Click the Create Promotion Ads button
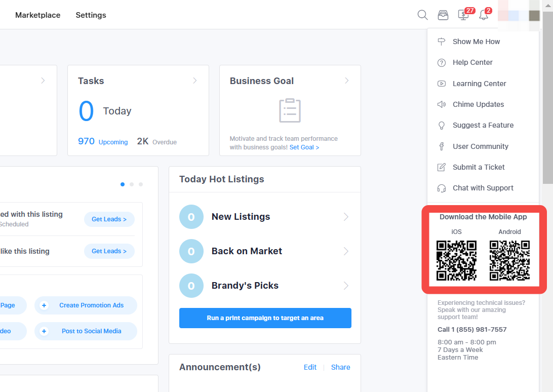 pos(86,305)
